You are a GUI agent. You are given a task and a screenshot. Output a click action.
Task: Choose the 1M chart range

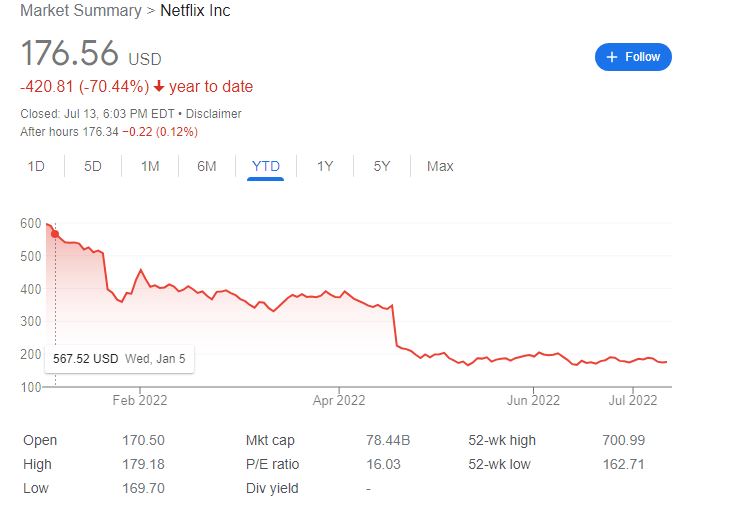click(x=150, y=166)
